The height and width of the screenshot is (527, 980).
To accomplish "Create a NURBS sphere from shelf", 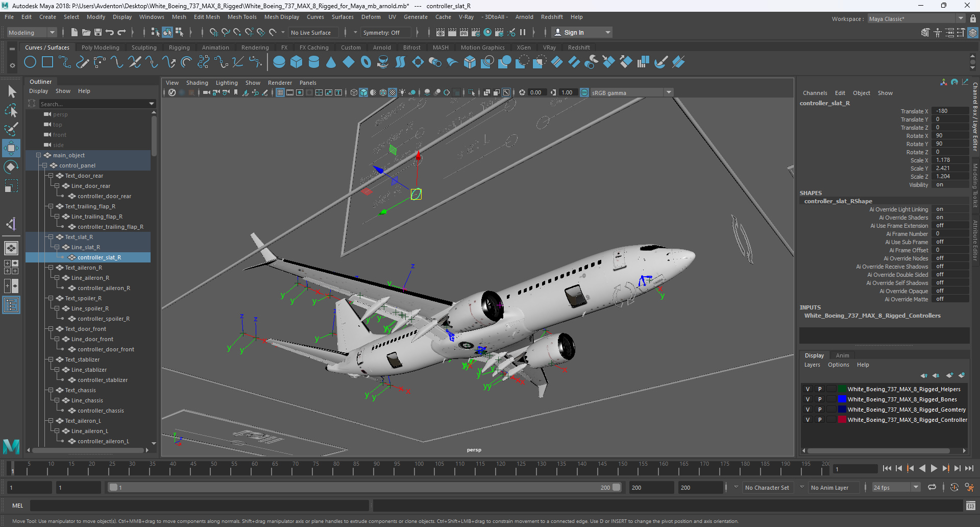I will tap(279, 62).
